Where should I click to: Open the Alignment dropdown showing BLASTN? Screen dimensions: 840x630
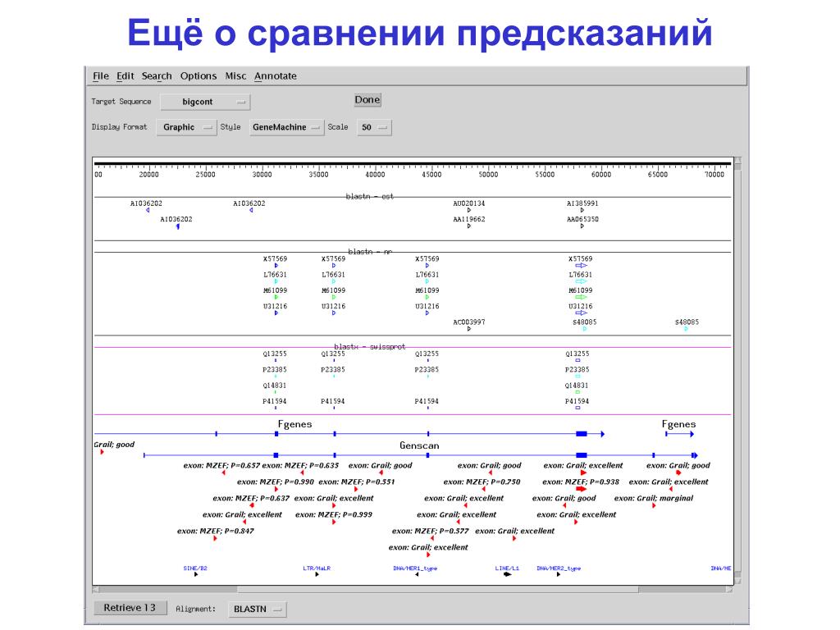tap(257, 609)
